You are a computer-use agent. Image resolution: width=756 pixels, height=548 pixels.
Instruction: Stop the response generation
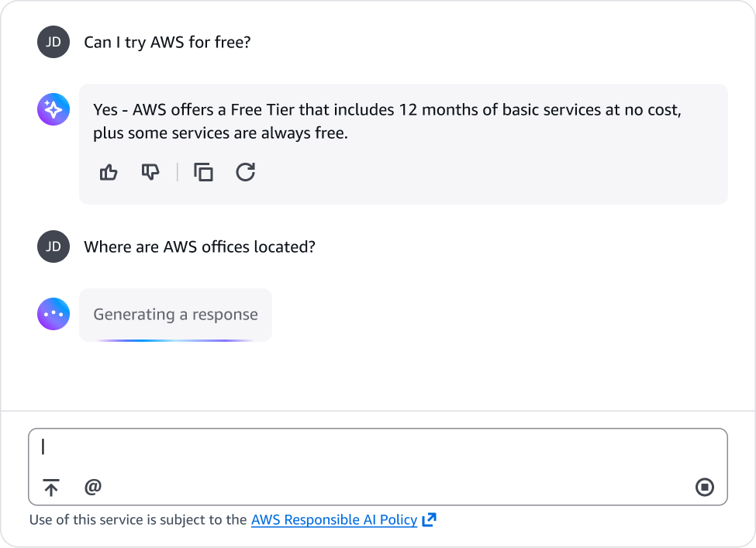coord(704,488)
